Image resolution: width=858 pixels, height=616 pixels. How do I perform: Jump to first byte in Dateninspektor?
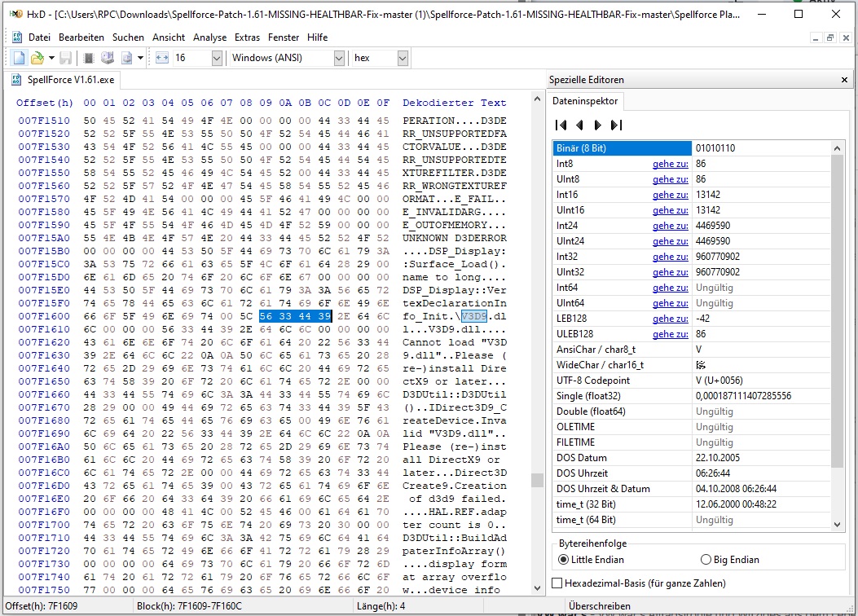coord(561,125)
